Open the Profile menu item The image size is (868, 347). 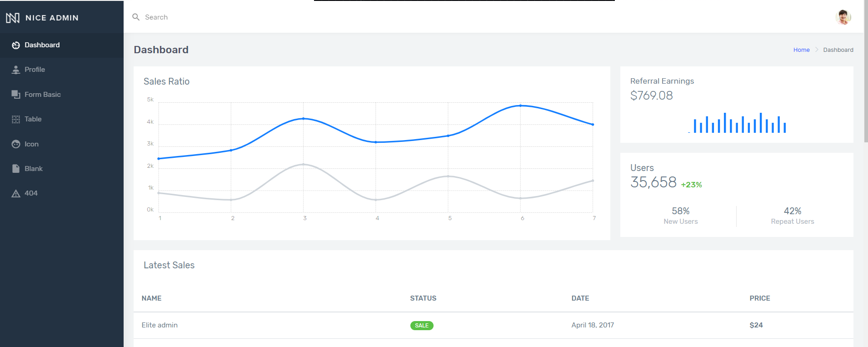(35, 70)
